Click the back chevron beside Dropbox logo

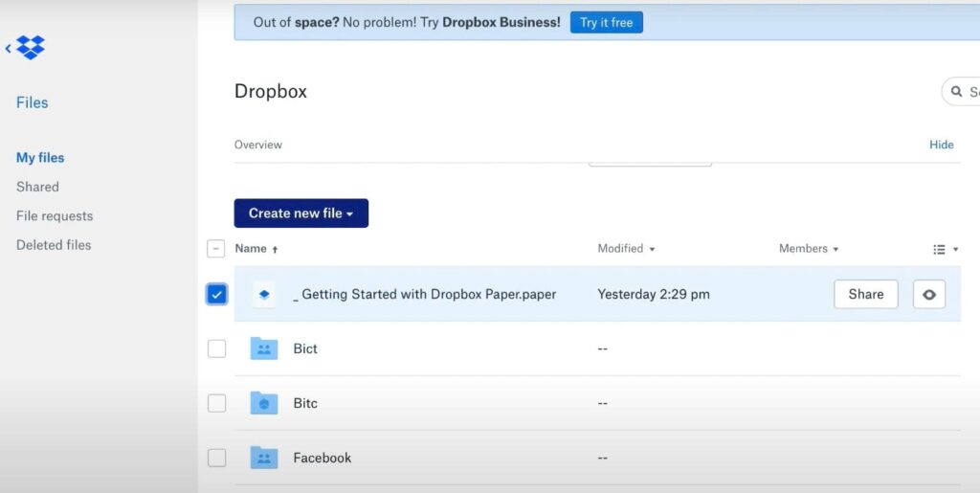[x=8, y=48]
